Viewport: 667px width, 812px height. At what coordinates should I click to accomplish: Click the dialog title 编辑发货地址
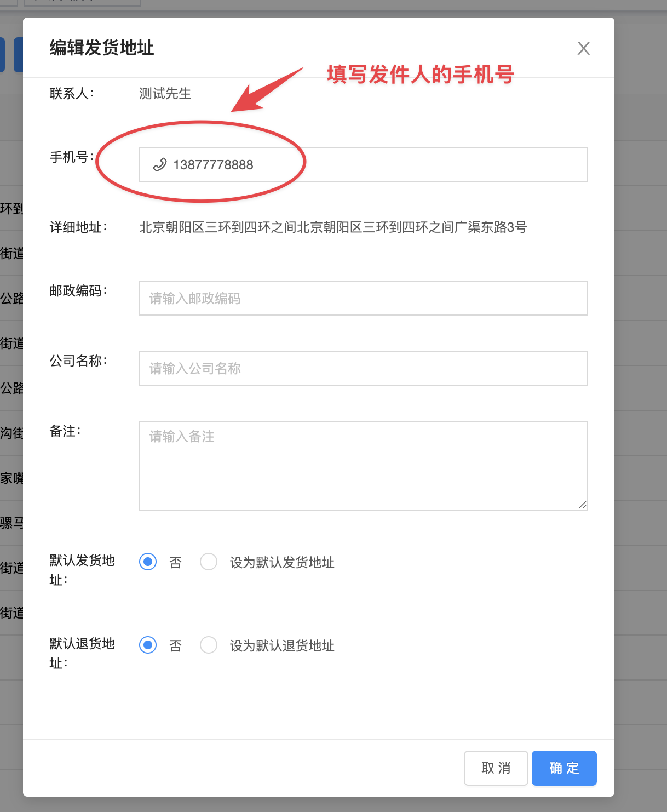102,48
